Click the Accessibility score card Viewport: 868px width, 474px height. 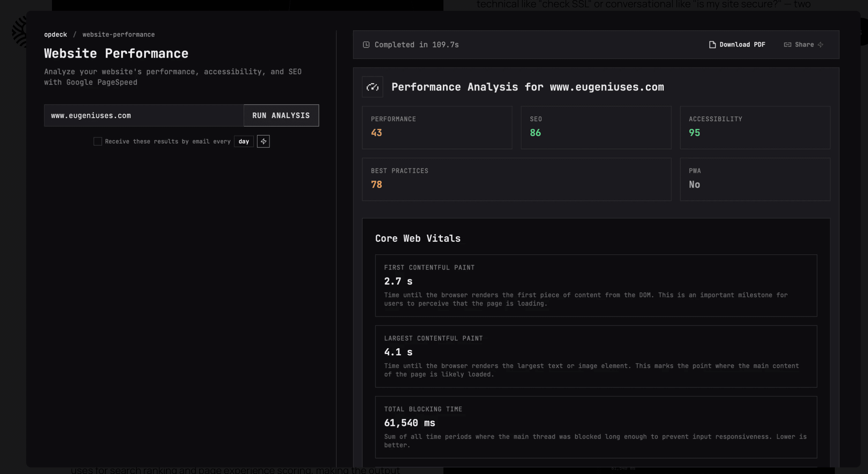coord(755,128)
